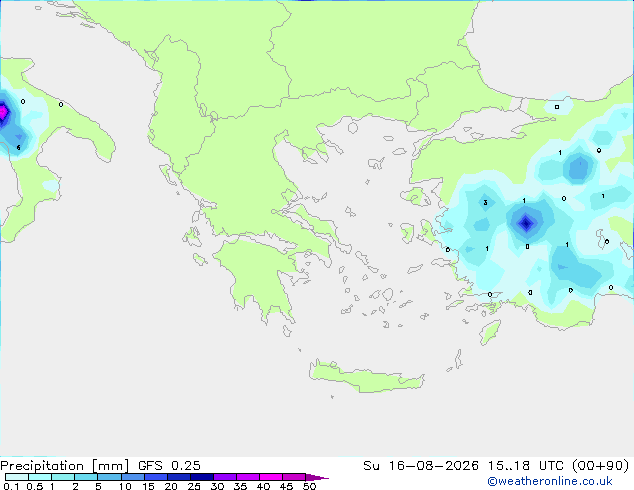Click the "0.1" legend scale value

(11, 486)
